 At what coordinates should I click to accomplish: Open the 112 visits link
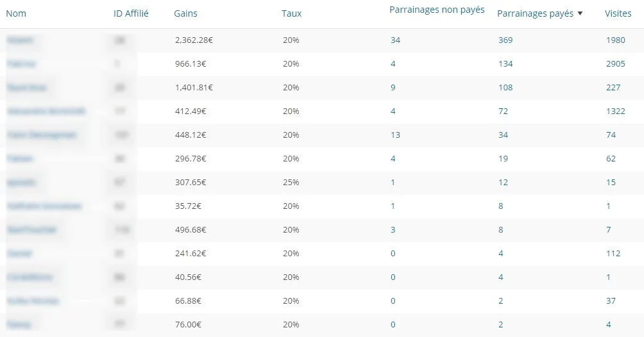613,254
